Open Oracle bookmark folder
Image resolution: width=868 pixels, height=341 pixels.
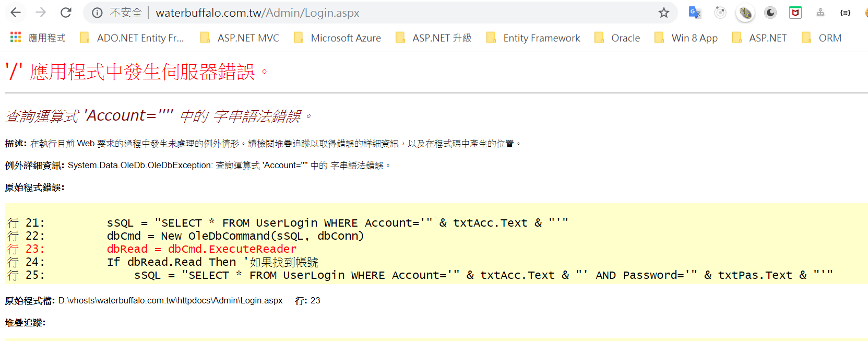617,38
